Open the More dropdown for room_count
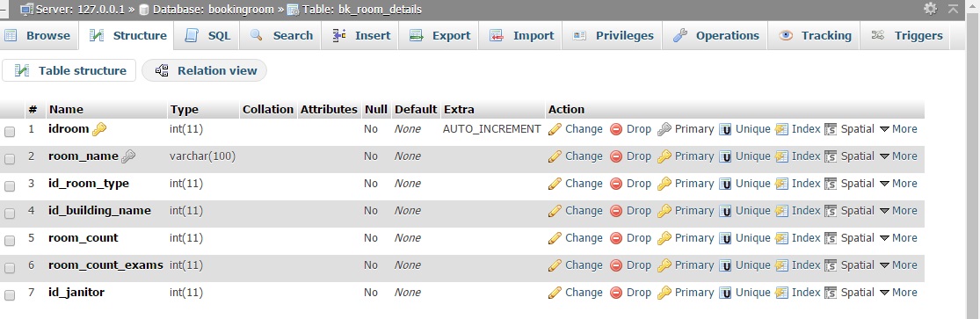The width and height of the screenshot is (980, 319). [898, 237]
